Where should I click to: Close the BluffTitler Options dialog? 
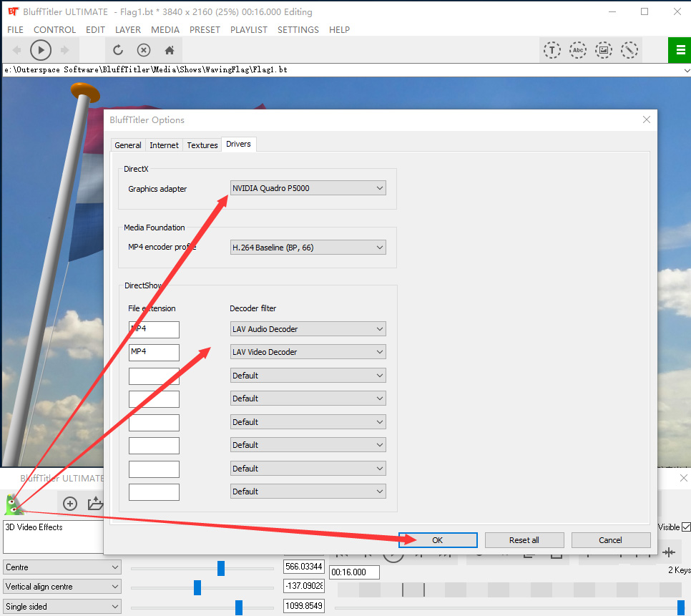coord(647,119)
